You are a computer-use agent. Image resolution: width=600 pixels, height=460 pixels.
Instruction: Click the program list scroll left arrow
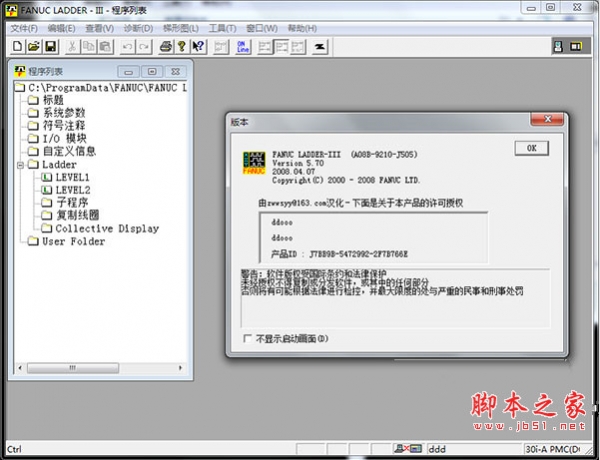pos(20,368)
